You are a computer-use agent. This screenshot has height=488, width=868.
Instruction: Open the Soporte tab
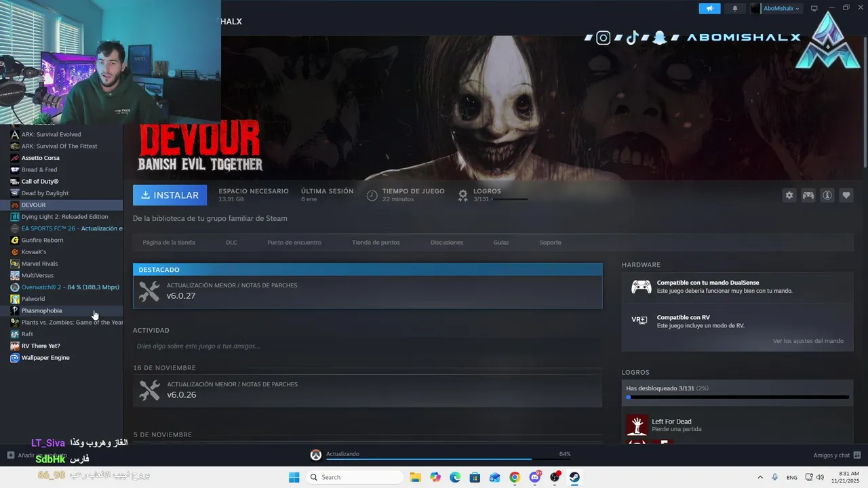click(550, 242)
